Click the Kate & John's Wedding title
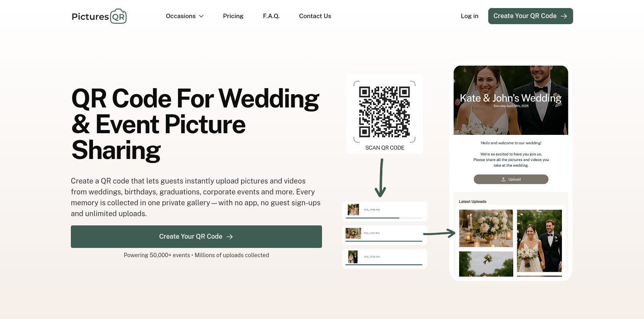 click(511, 98)
